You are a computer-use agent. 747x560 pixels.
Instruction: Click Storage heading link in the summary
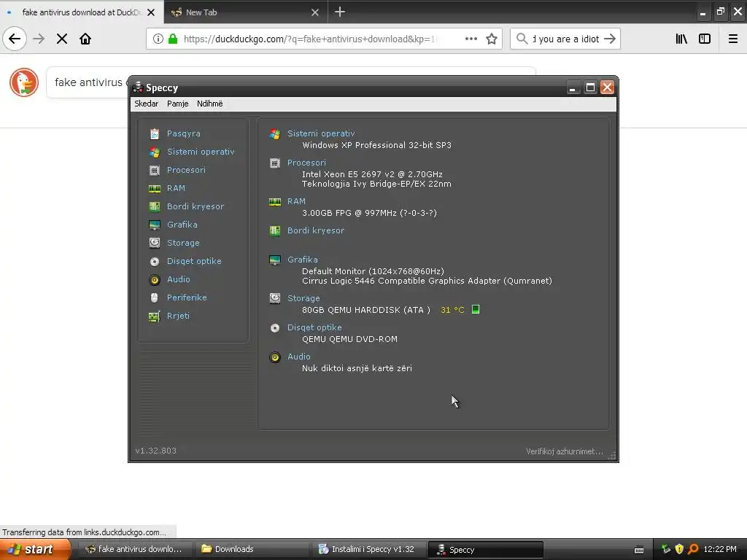(303, 298)
